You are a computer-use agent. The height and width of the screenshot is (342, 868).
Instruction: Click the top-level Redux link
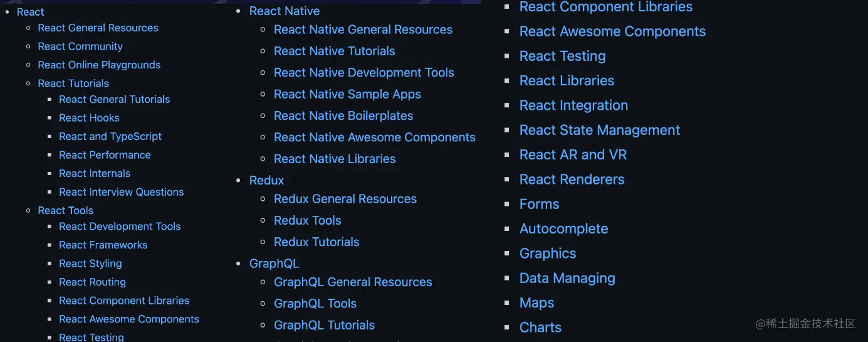click(x=267, y=180)
